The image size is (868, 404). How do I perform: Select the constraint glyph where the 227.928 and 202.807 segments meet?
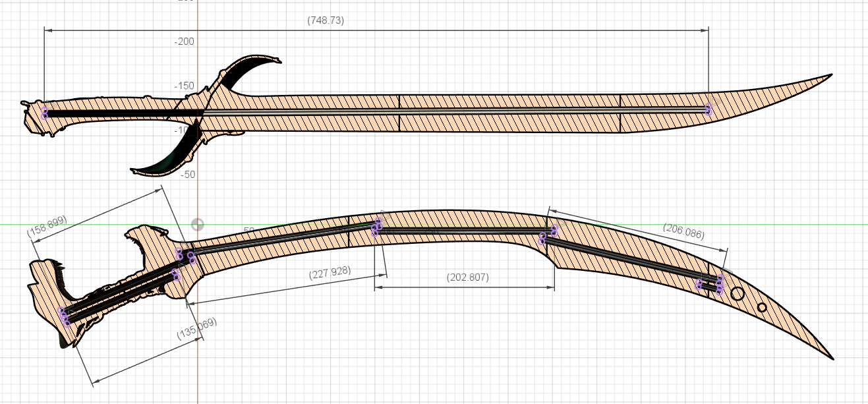[x=377, y=227]
